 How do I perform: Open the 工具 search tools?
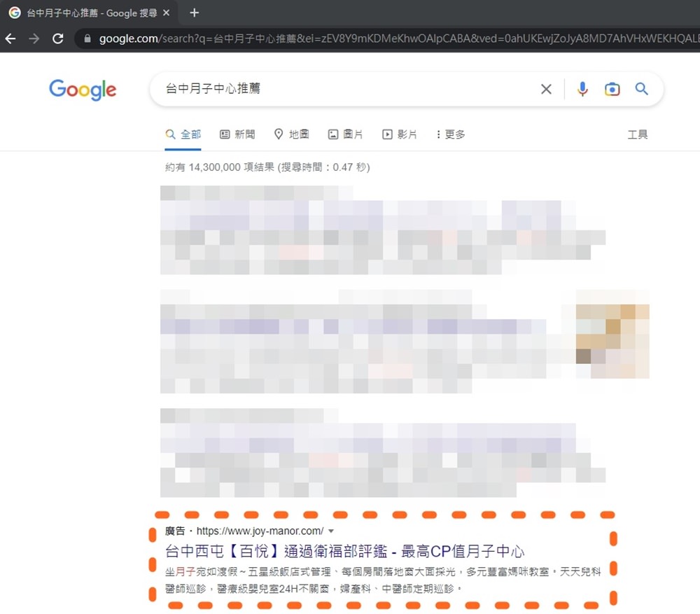638,134
